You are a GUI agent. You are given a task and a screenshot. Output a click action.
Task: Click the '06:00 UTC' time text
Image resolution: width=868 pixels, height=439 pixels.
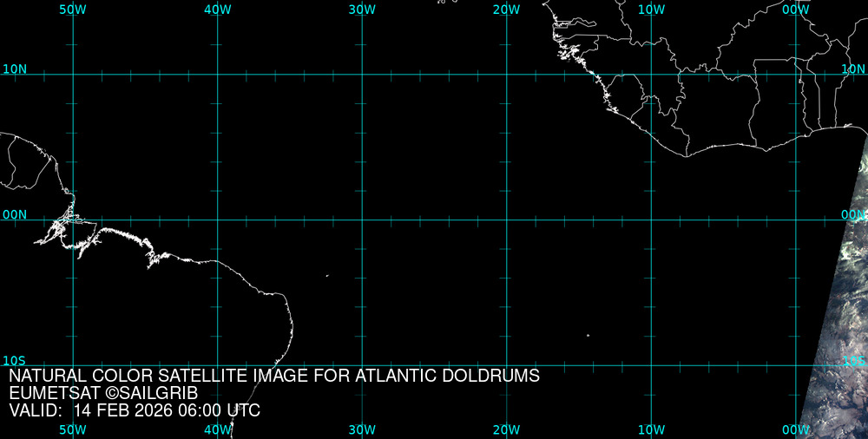point(216,411)
